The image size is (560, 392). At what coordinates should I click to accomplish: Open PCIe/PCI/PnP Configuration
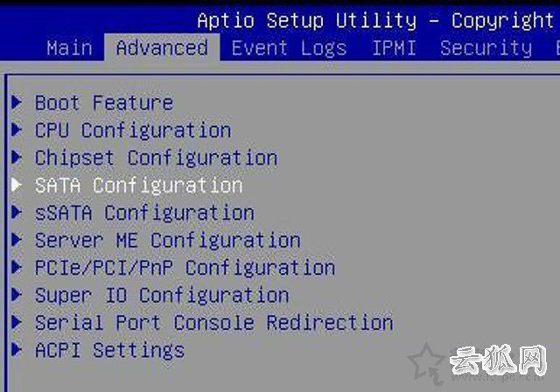[x=185, y=267]
